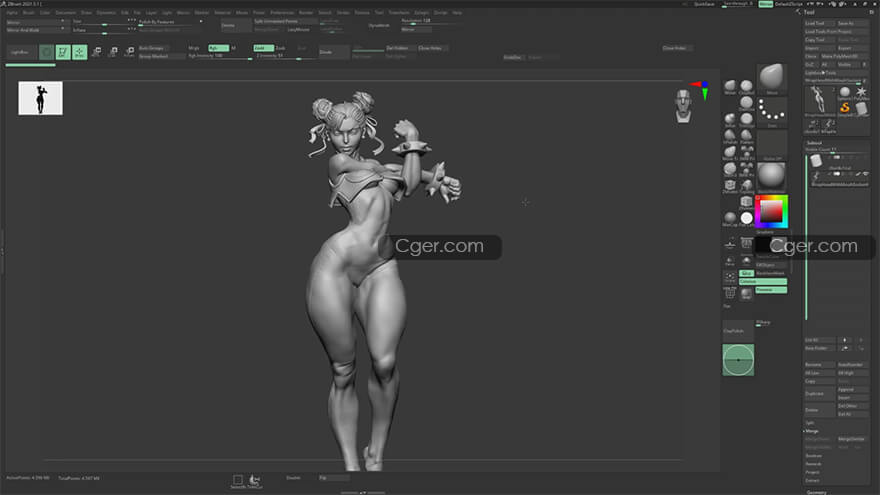The image size is (880, 495).
Task: Expand the Extract section
Action: pos(812,481)
